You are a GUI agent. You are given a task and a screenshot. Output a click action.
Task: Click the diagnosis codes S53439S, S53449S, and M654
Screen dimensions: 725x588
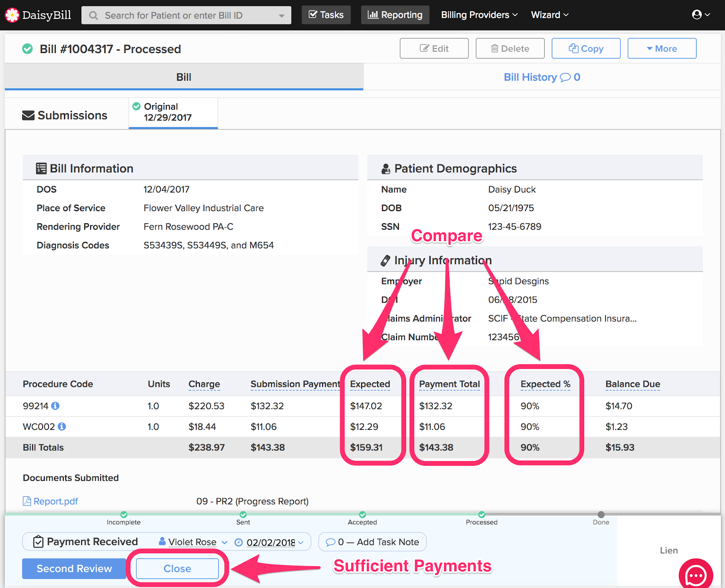(x=209, y=245)
